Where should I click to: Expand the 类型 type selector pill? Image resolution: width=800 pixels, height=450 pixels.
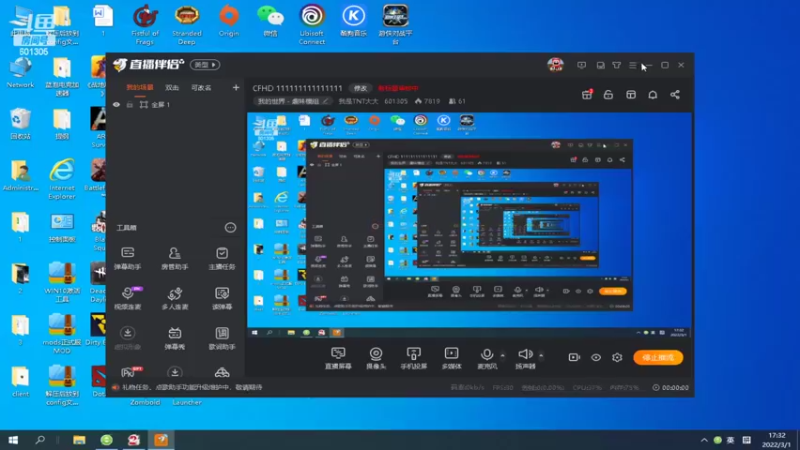pyautogui.click(x=205, y=65)
